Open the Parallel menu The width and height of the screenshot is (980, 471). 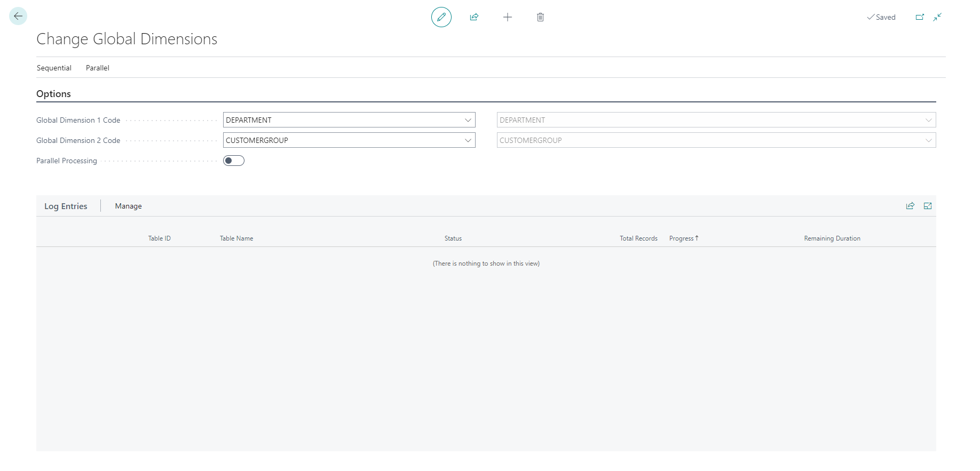tap(98, 68)
